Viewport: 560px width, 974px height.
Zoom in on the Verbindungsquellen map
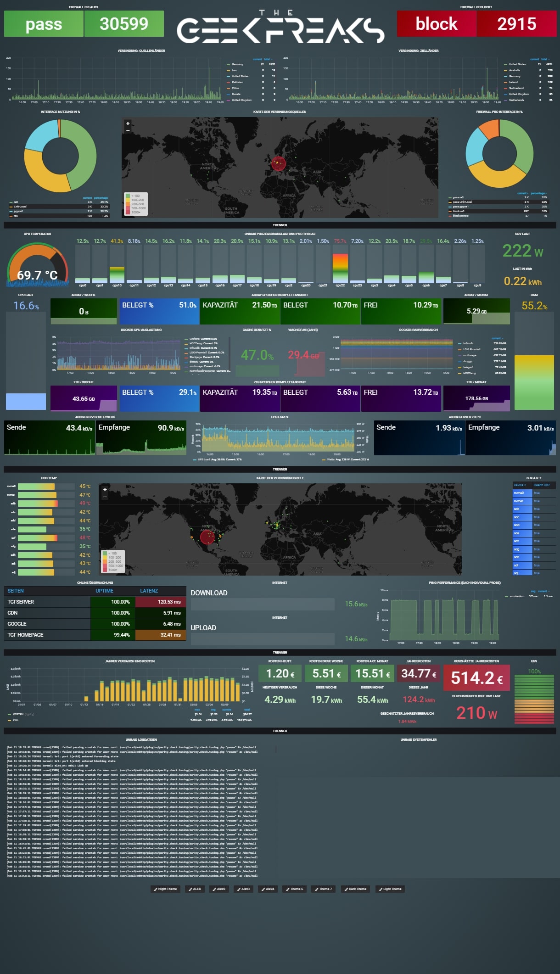click(128, 123)
